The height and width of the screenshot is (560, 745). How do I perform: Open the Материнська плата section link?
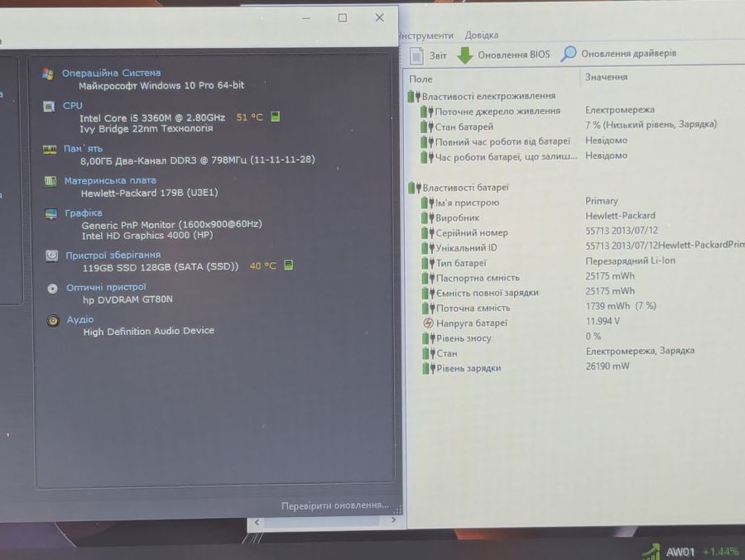pos(110,180)
